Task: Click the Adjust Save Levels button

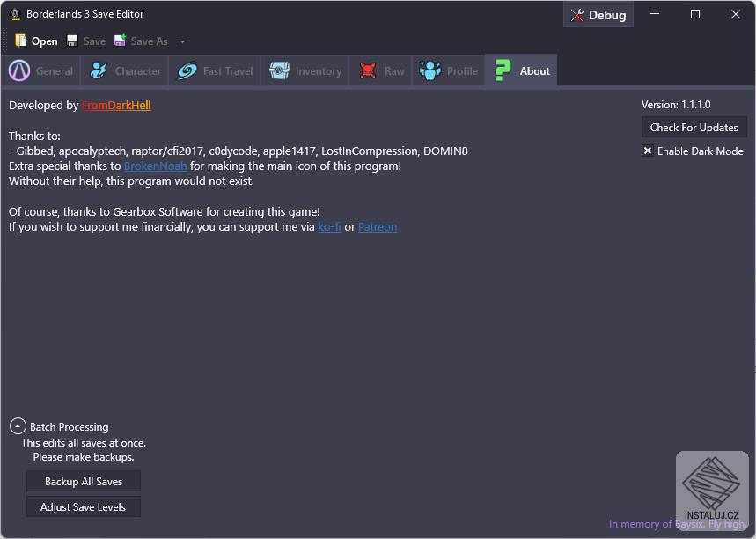Action: coord(84,507)
